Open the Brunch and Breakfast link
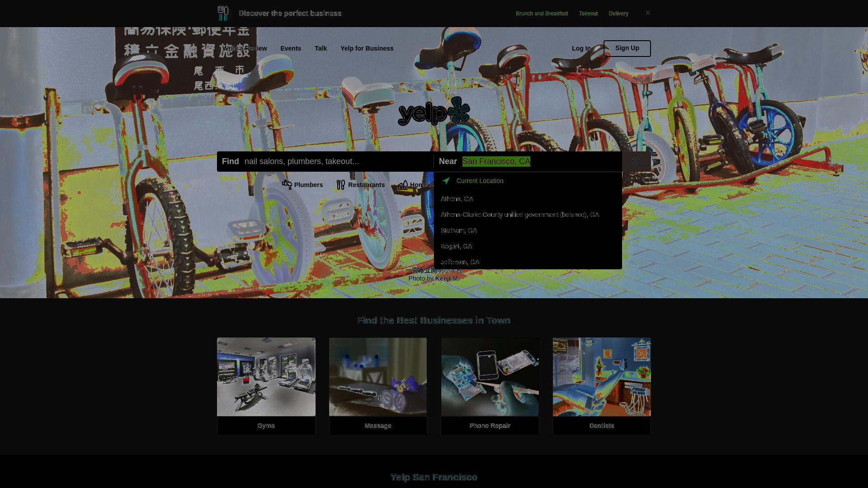The image size is (868, 488). click(x=542, y=14)
